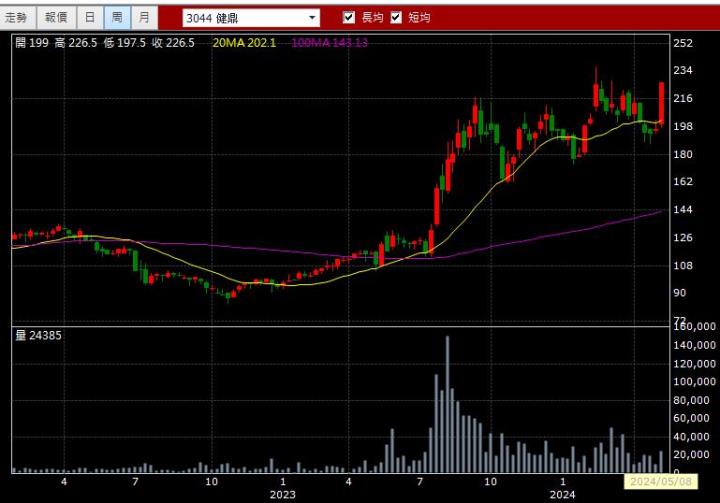Uncheck the 長均 long average checkbox
The image size is (720, 503).
click(349, 18)
